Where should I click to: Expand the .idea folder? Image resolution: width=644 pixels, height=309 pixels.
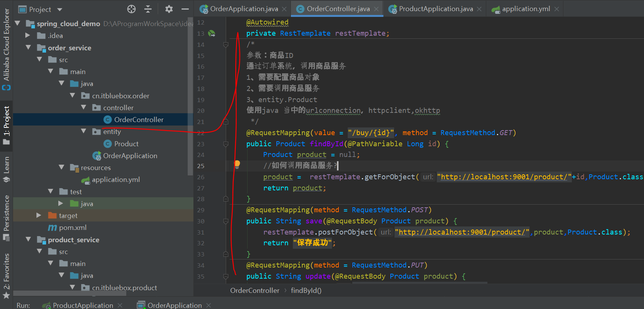(28, 35)
